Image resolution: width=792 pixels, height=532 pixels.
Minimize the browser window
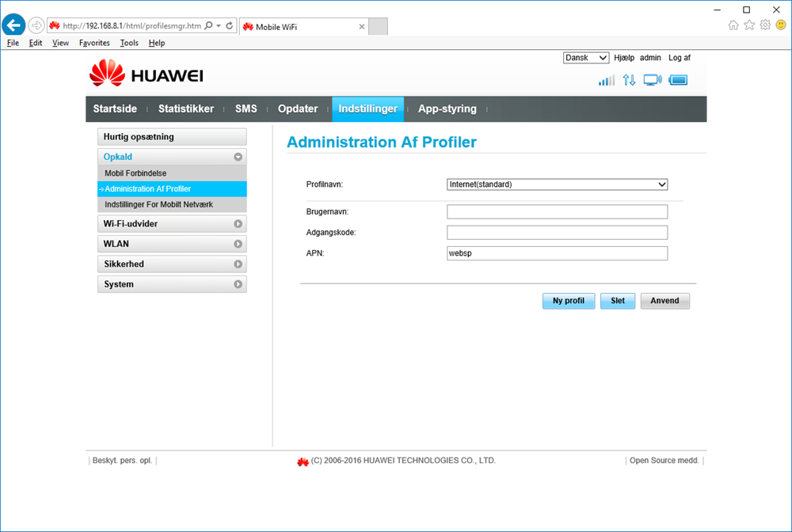(718, 9)
